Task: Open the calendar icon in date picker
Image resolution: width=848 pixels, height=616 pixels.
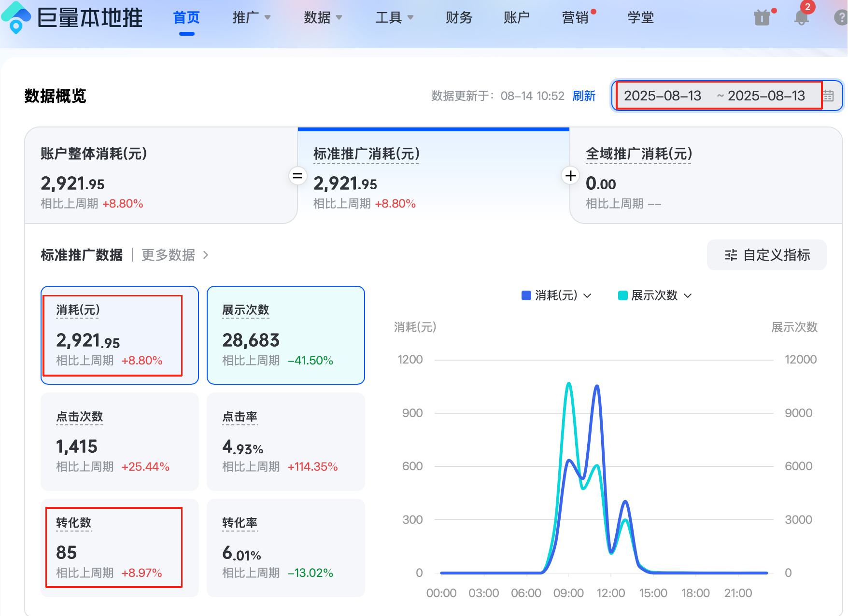Action: coord(828,96)
